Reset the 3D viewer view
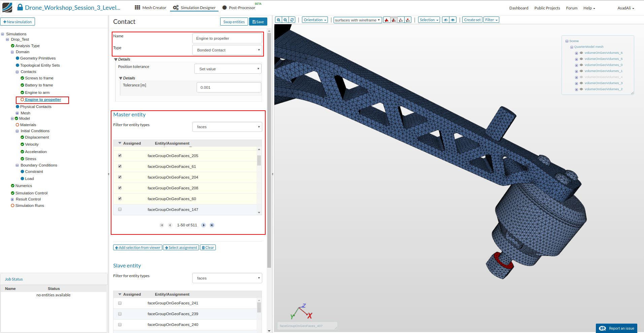Screen dimensions: 644x333 (292, 20)
